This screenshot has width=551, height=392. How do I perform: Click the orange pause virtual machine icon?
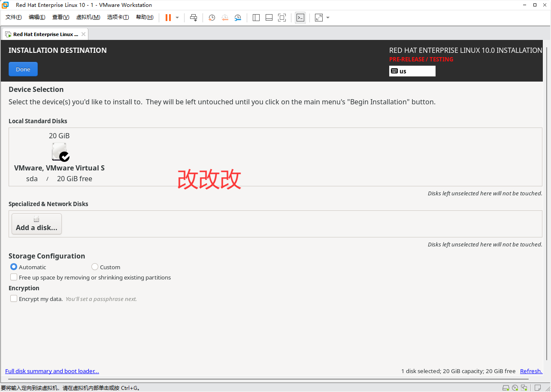(168, 18)
